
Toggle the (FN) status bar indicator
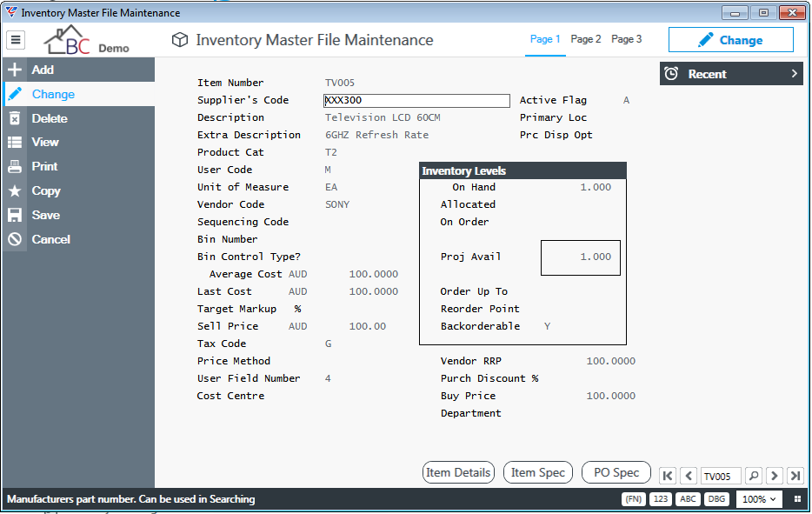coord(633,499)
